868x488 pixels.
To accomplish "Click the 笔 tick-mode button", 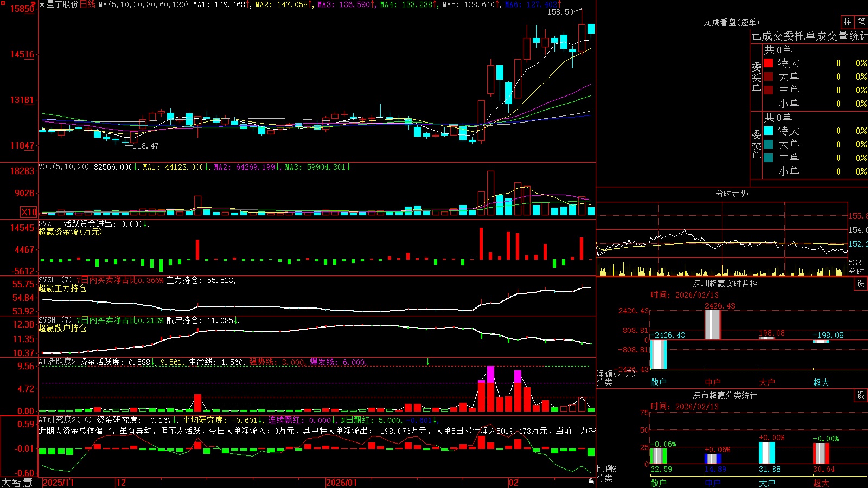I will 861,22.
